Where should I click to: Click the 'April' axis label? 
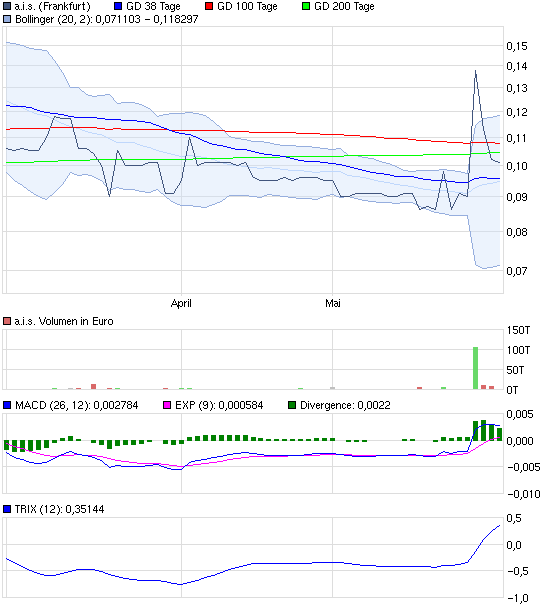click(181, 303)
